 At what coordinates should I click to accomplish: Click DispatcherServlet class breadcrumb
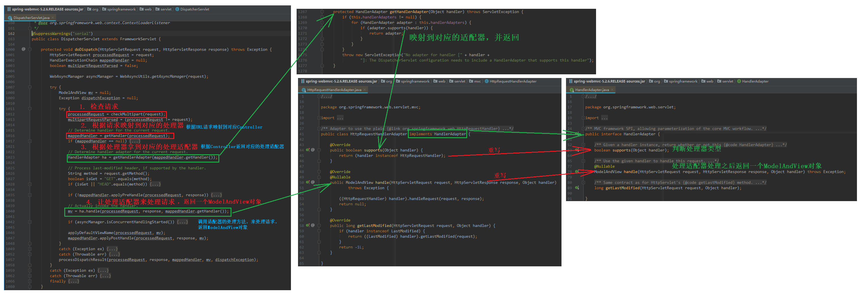[192, 9]
